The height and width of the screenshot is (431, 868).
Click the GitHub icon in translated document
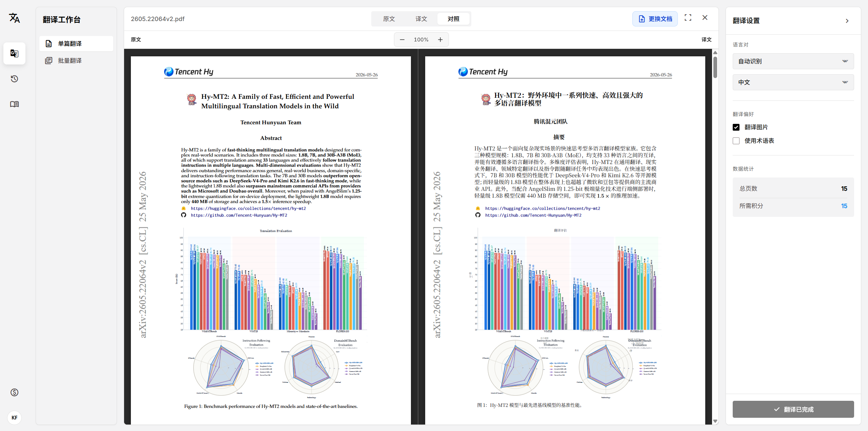(478, 215)
